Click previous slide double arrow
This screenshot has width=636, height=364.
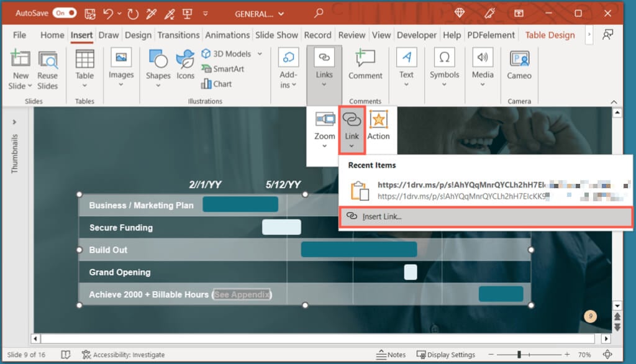pyautogui.click(x=617, y=316)
